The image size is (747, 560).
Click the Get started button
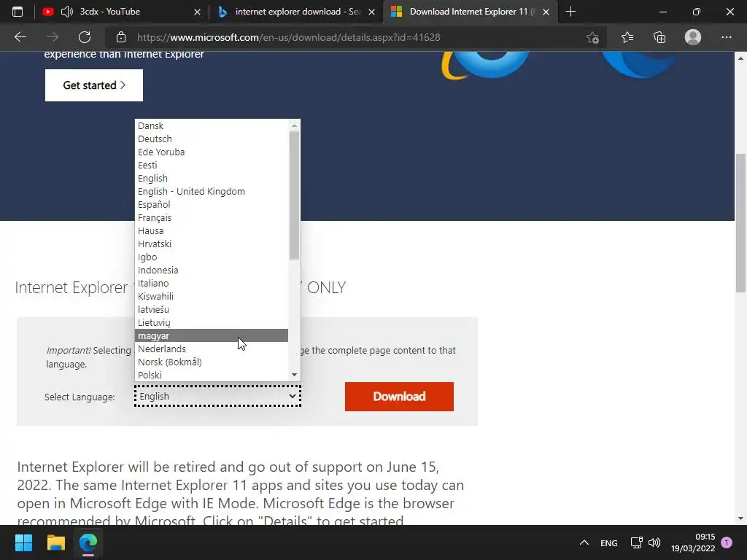tap(94, 85)
